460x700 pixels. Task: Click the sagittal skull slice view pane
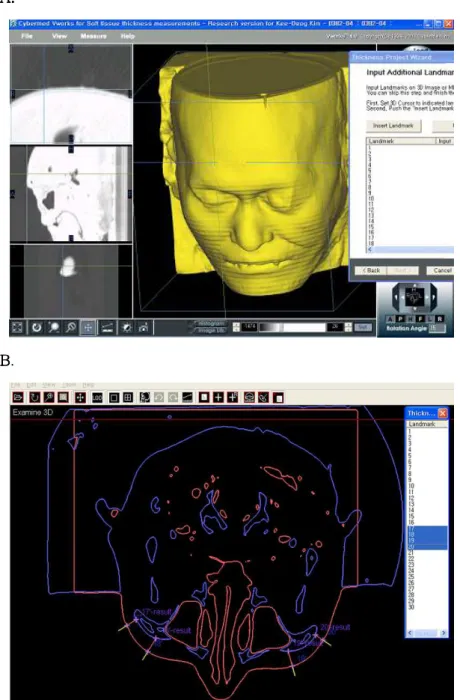[71, 194]
